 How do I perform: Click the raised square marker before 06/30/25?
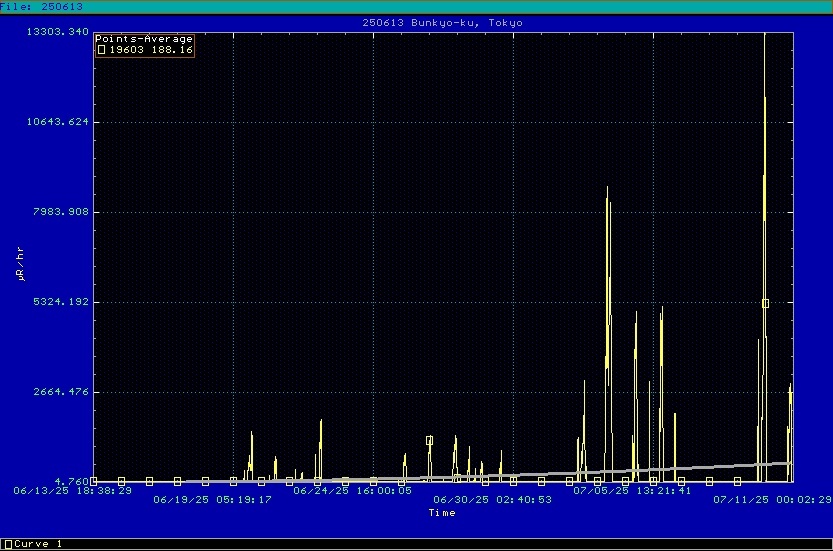tap(429, 440)
